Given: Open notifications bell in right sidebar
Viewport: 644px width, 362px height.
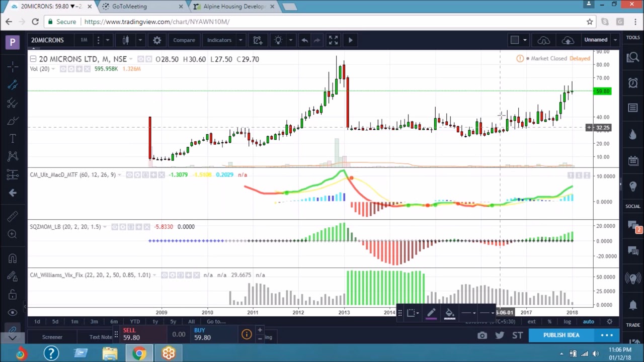Looking at the screenshot, I should [x=633, y=305].
